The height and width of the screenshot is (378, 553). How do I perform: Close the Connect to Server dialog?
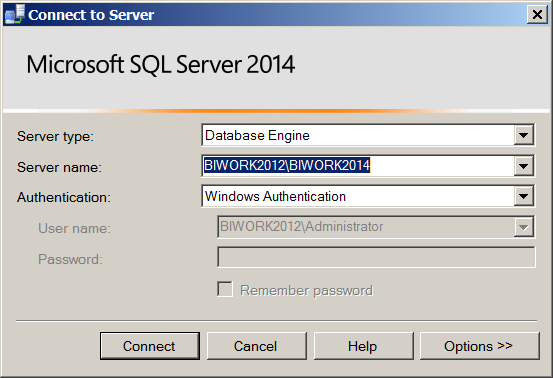click(x=537, y=15)
